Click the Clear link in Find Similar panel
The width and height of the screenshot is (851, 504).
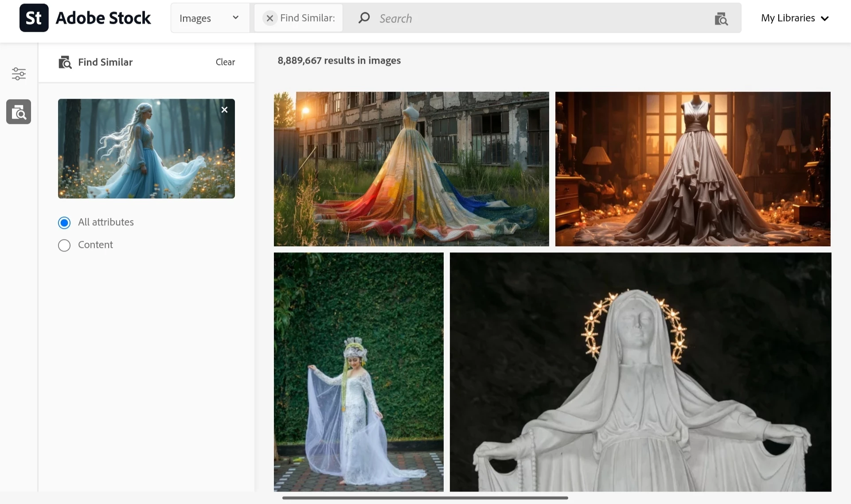pos(225,62)
